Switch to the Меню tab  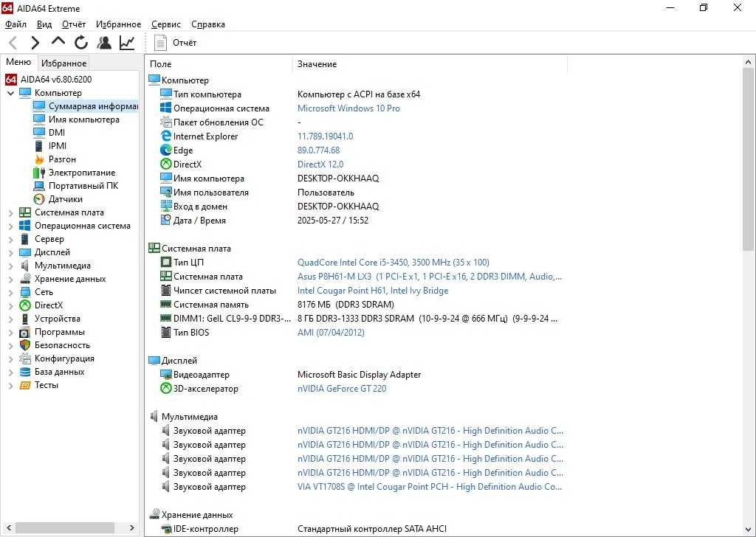pyautogui.click(x=18, y=62)
